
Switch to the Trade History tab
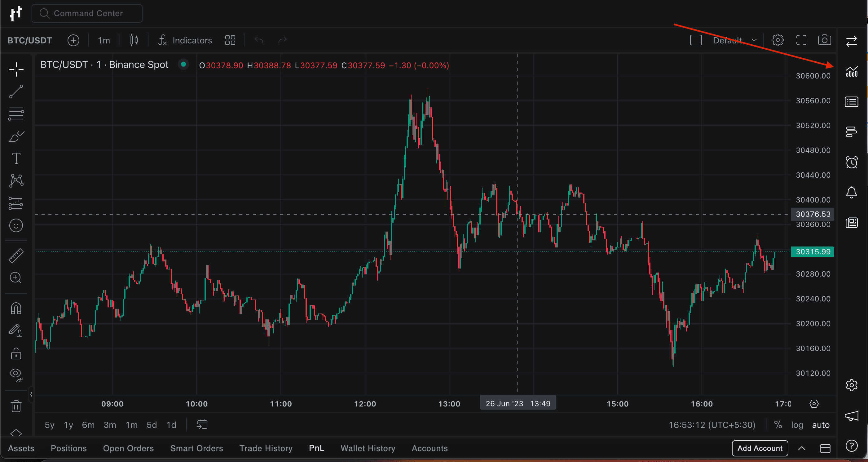(266, 448)
